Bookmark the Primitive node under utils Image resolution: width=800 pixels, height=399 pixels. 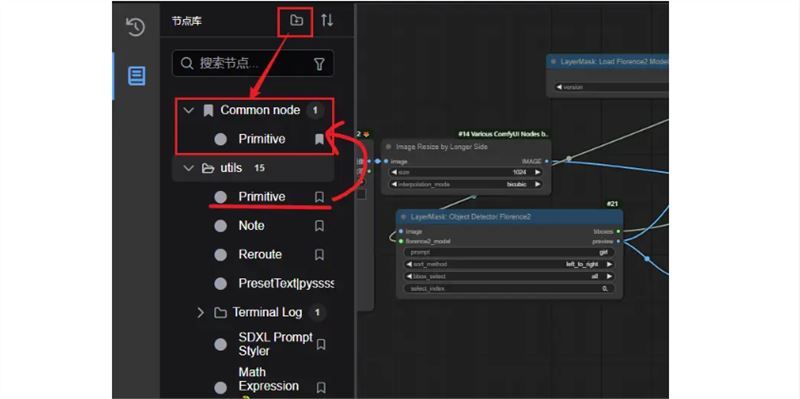click(x=319, y=197)
